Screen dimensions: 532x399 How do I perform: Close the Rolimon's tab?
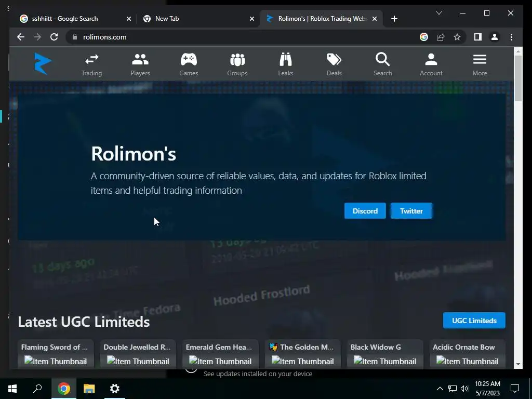click(x=375, y=19)
